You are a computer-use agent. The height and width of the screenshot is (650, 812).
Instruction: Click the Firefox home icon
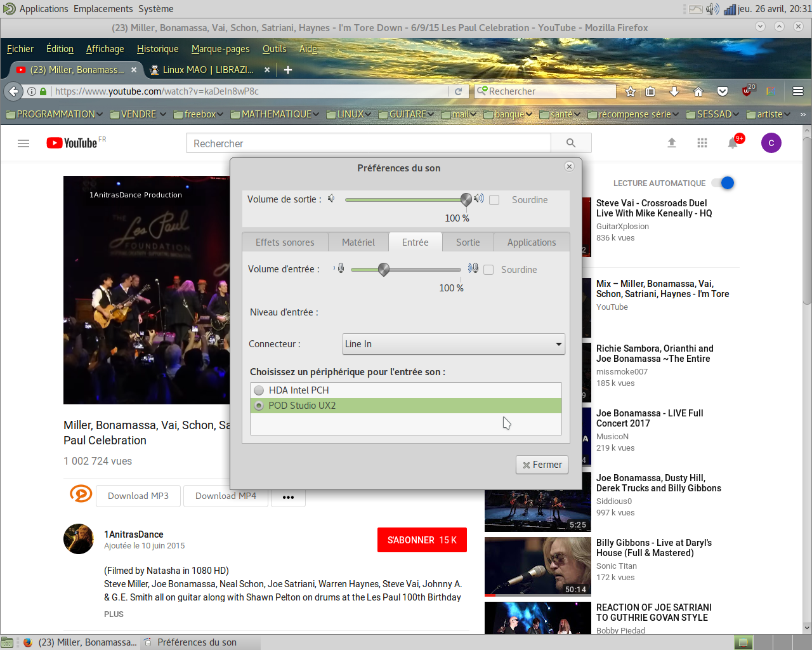pos(698,91)
